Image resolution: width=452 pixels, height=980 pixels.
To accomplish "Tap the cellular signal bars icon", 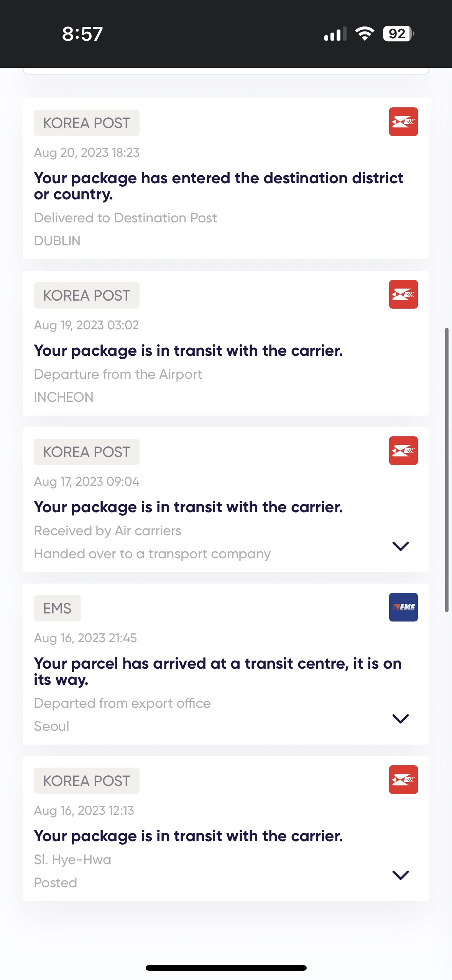I will [335, 34].
